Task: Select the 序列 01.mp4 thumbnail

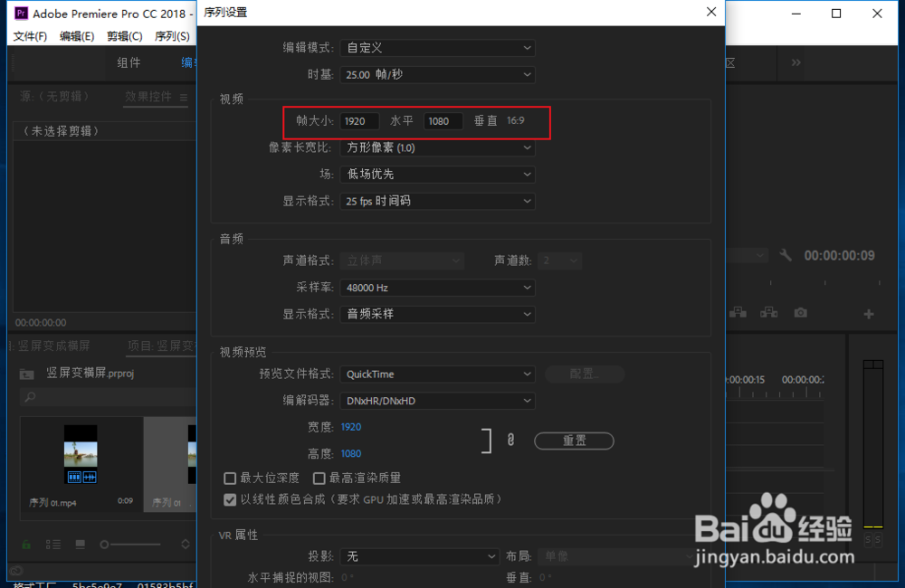Action: click(81, 454)
